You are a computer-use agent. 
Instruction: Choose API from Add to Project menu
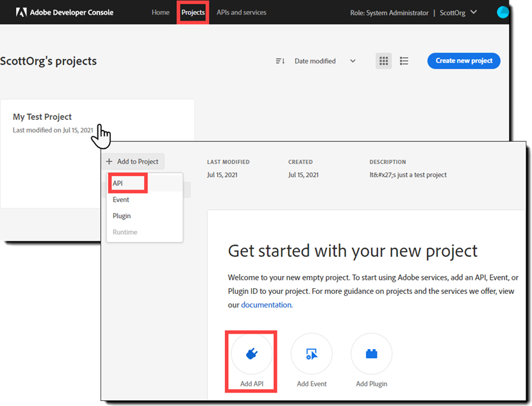(144, 183)
